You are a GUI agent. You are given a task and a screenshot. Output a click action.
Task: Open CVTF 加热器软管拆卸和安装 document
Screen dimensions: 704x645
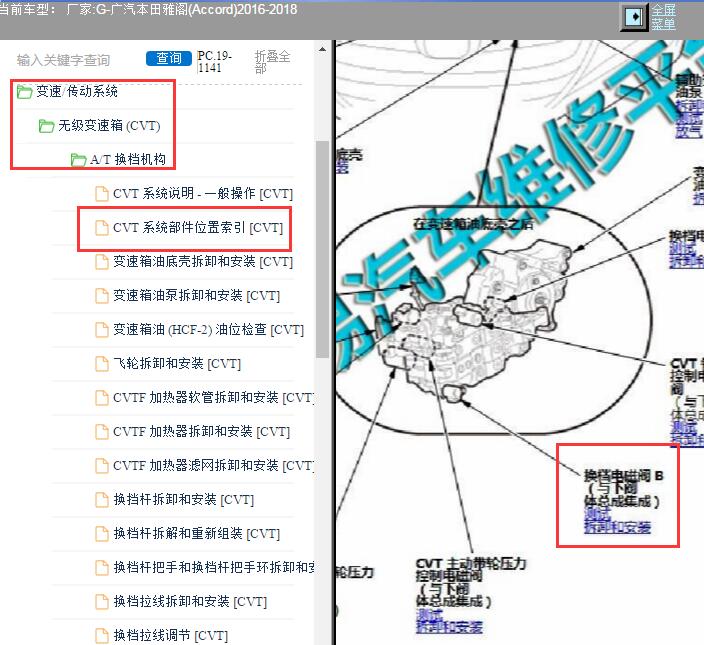[x=213, y=398]
